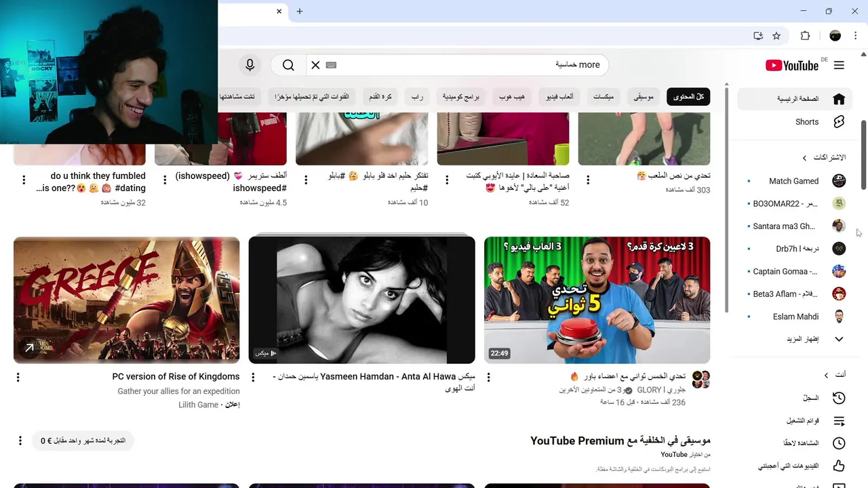Screen dimensions: 868x488
Task: Open options for the صاحبة السعاده short
Action: click(x=447, y=180)
